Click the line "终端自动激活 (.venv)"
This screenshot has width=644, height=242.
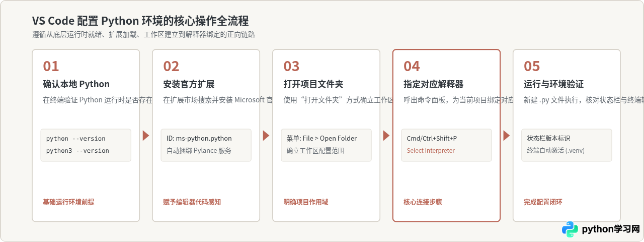click(556, 151)
